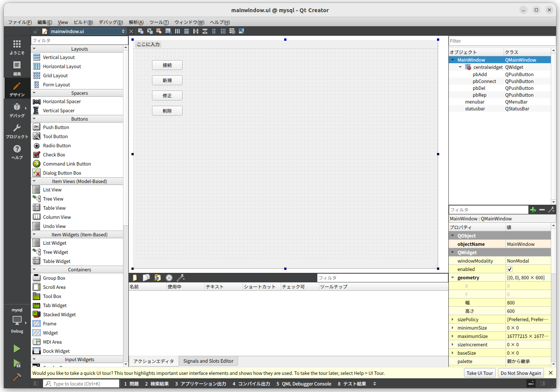Click the Take UI Tour button
Image resolution: width=560 pixels, height=392 pixels.
tap(480, 373)
